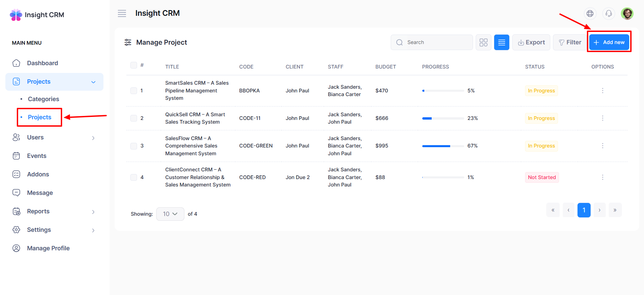This screenshot has height=295, width=644.
Task: Switch to list view layout
Action: coord(502,42)
